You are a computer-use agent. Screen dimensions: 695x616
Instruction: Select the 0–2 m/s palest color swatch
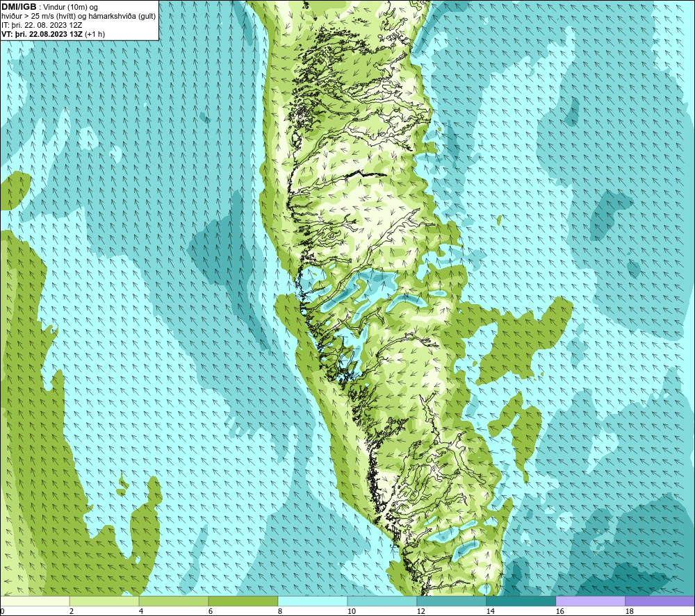click(x=35, y=601)
